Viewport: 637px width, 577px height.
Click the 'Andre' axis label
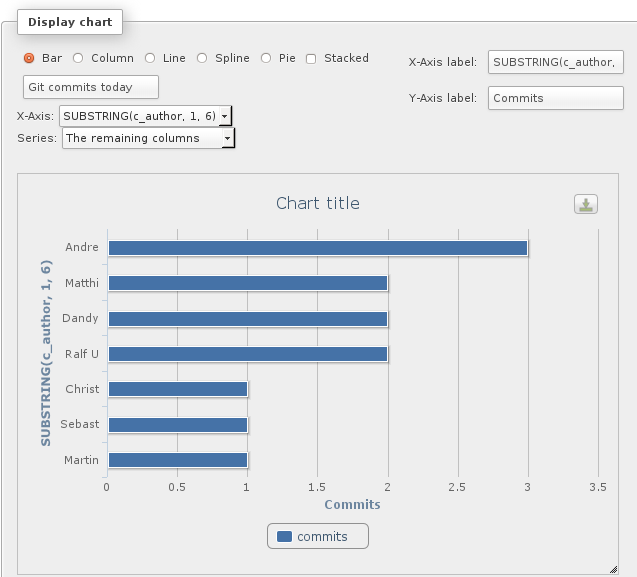coord(82,247)
